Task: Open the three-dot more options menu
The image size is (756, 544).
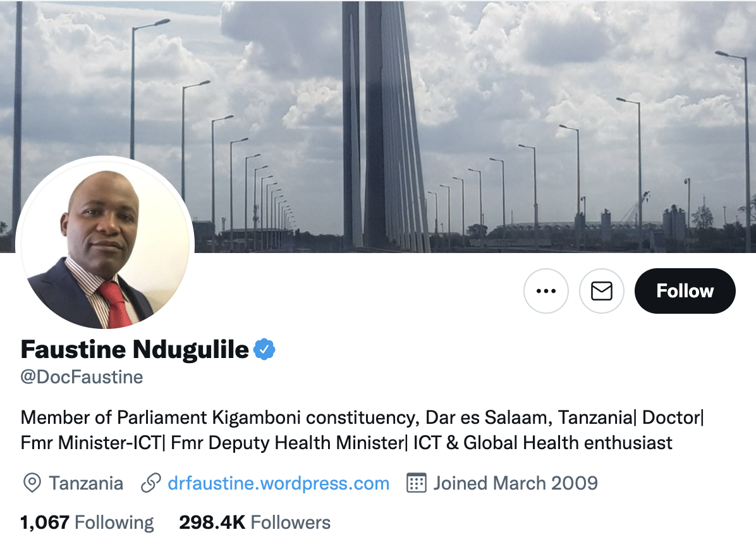Action: [546, 291]
